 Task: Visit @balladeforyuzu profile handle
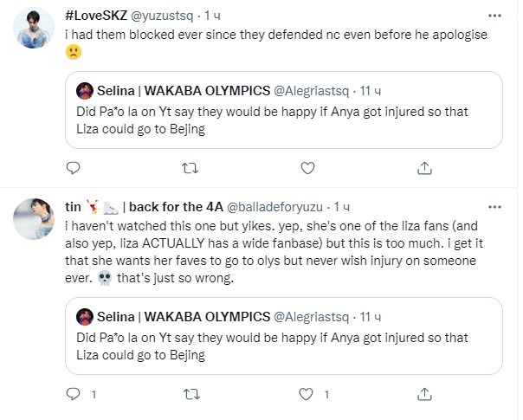pos(279,208)
